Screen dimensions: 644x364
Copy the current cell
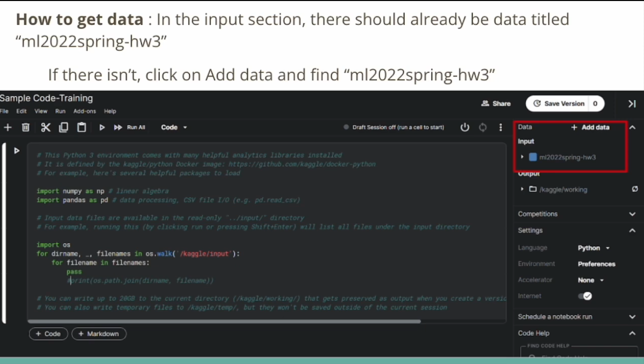pos(63,127)
